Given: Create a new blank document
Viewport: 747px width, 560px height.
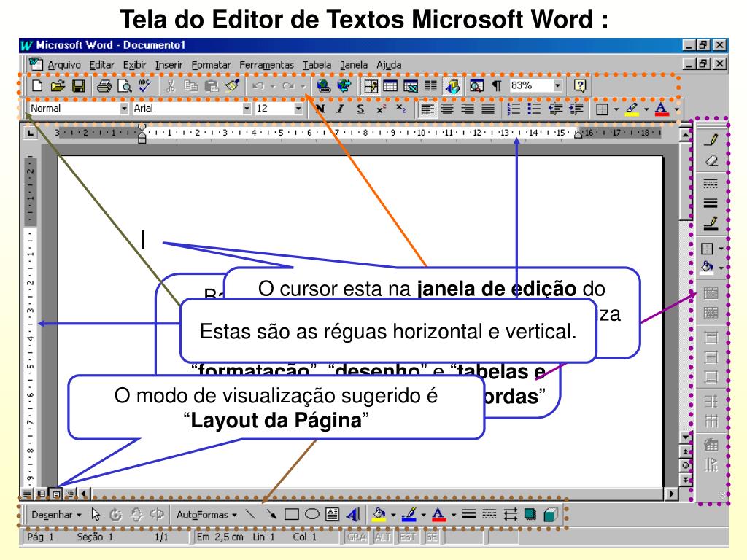Looking at the screenshot, I should coord(37,86).
